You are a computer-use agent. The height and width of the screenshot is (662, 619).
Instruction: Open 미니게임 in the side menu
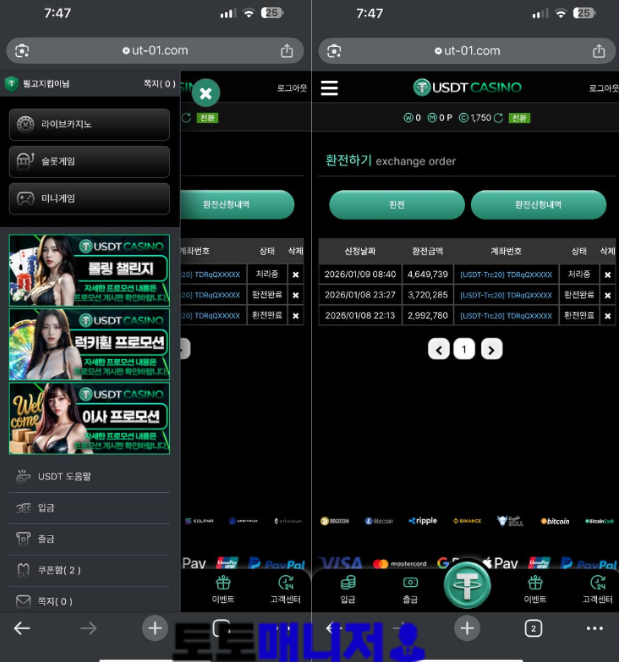point(89,198)
